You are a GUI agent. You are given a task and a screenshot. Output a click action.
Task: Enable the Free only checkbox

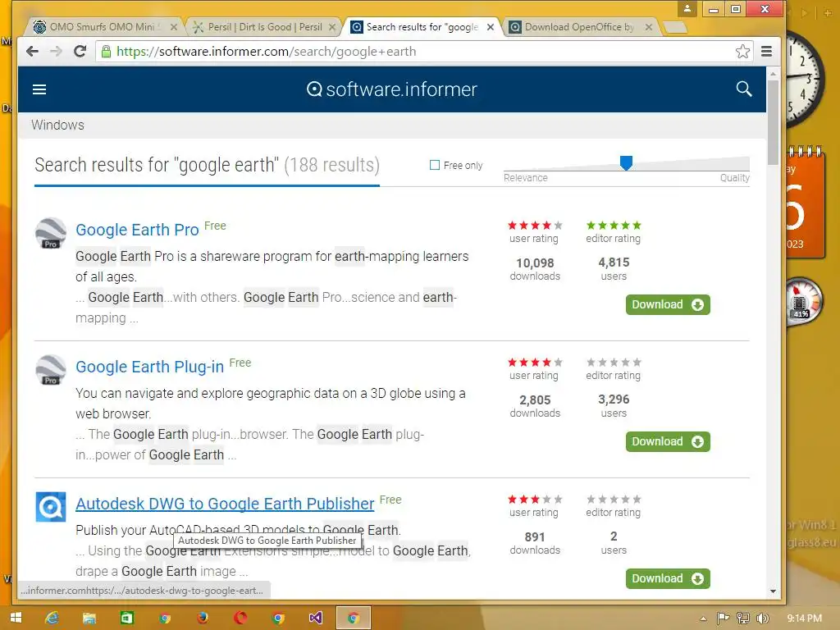click(435, 165)
